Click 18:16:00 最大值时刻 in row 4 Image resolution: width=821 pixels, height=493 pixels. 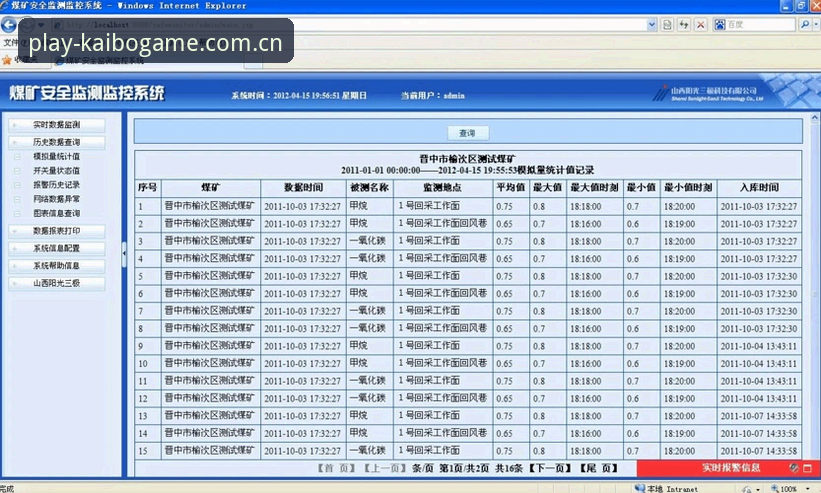pos(585,259)
